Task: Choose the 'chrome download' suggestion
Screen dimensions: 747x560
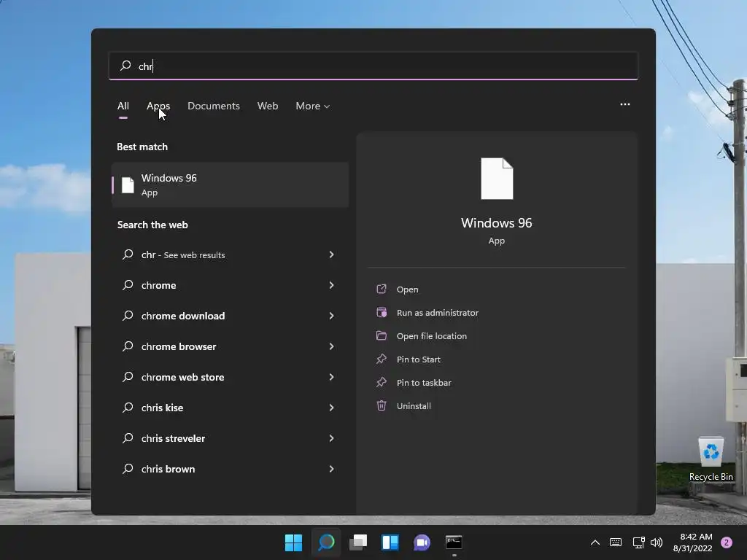Action: [230, 316]
